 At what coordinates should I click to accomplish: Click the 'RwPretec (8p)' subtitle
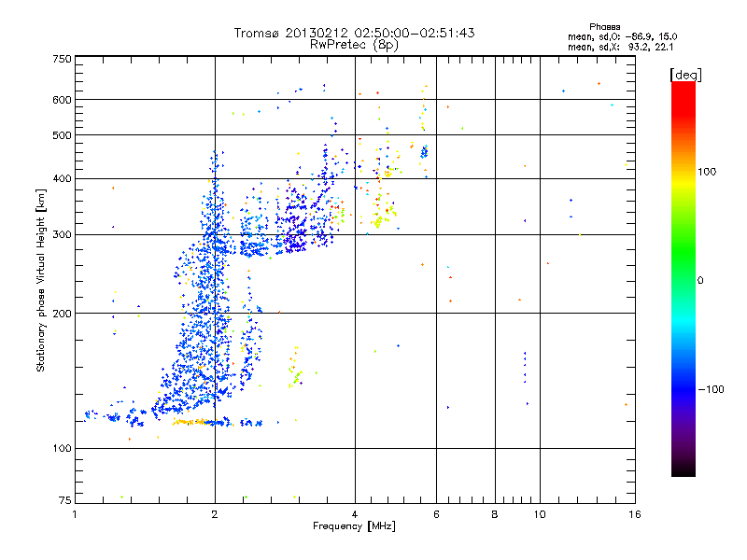pos(354,45)
